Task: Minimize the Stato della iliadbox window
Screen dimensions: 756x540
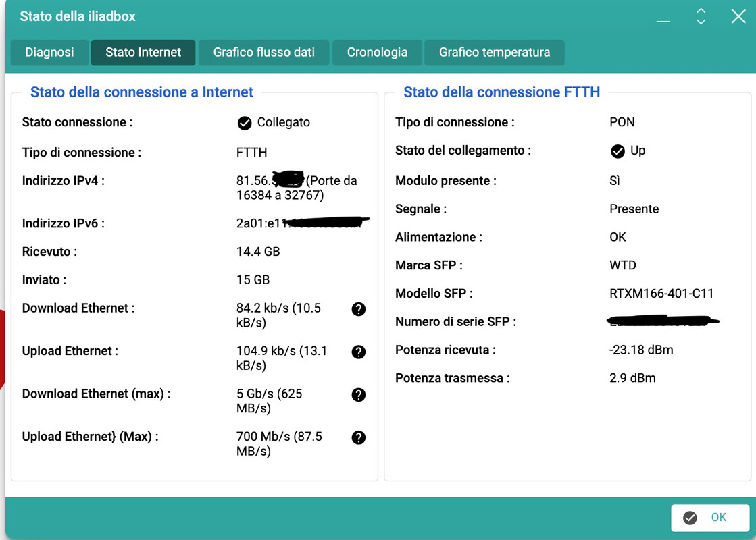Action: click(x=663, y=21)
